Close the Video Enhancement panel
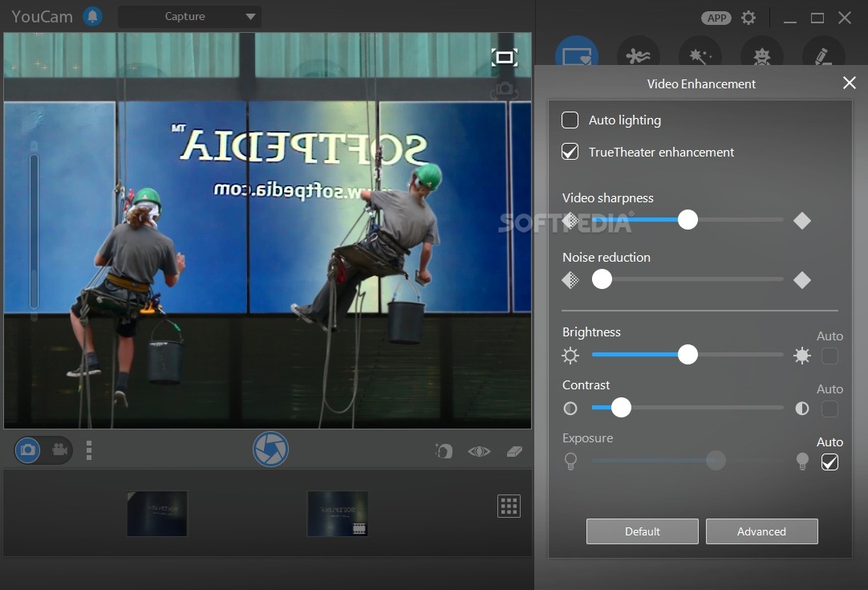The height and width of the screenshot is (590, 868). coord(850,83)
